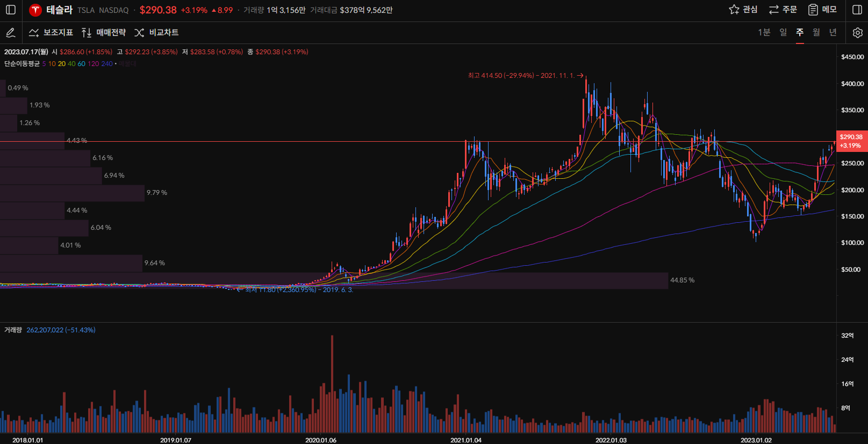Open the 주문 order button
Screen dimensions: 868x444
point(783,10)
